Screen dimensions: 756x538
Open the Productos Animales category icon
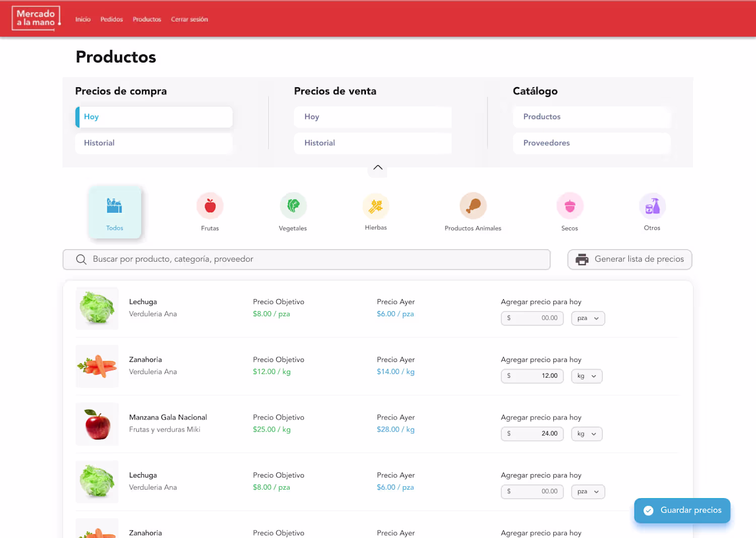pyautogui.click(x=473, y=206)
